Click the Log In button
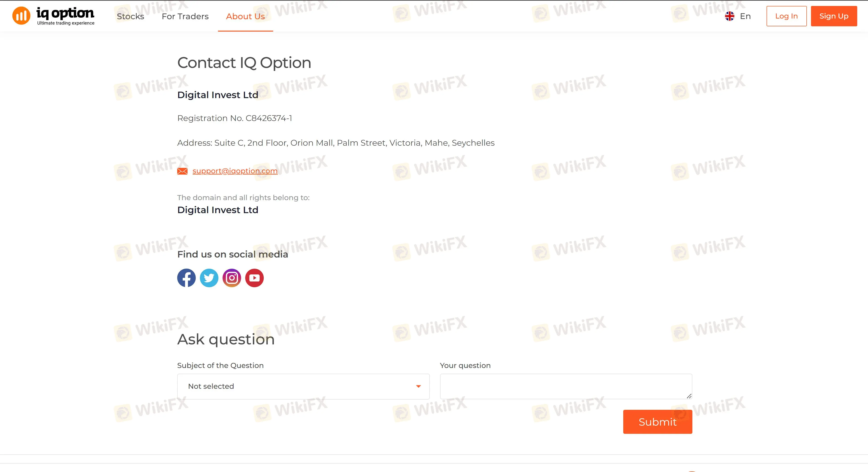Image resolution: width=868 pixels, height=472 pixels. [x=786, y=16]
